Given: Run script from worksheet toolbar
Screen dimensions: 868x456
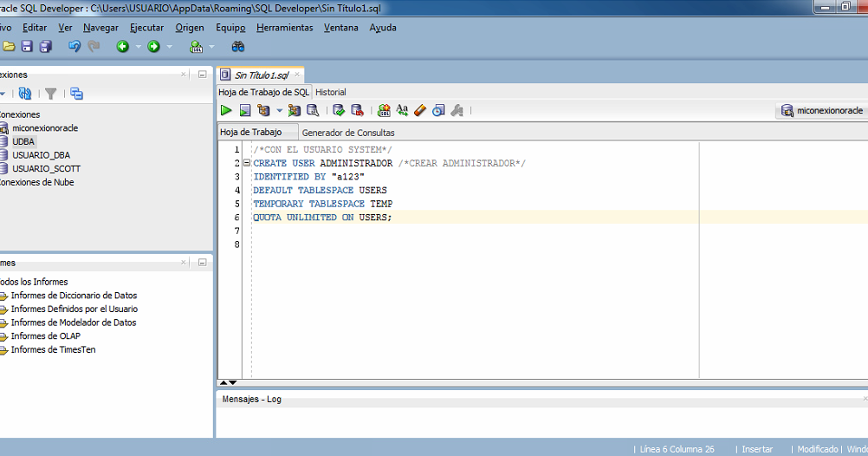Looking at the screenshot, I should [x=244, y=110].
